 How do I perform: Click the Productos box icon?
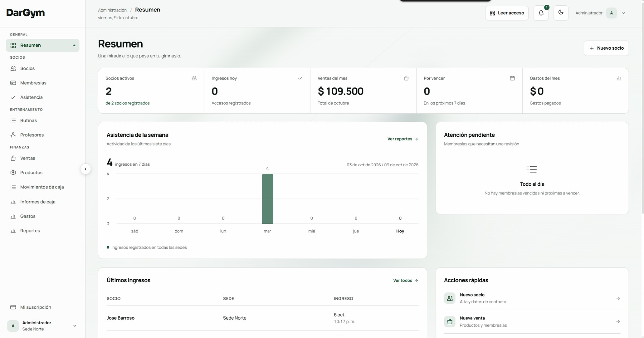pos(13,173)
